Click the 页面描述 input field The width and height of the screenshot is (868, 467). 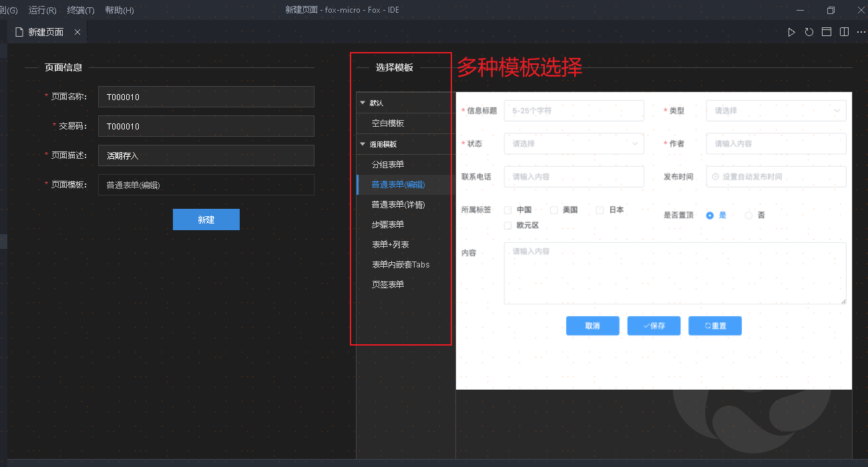(206, 155)
